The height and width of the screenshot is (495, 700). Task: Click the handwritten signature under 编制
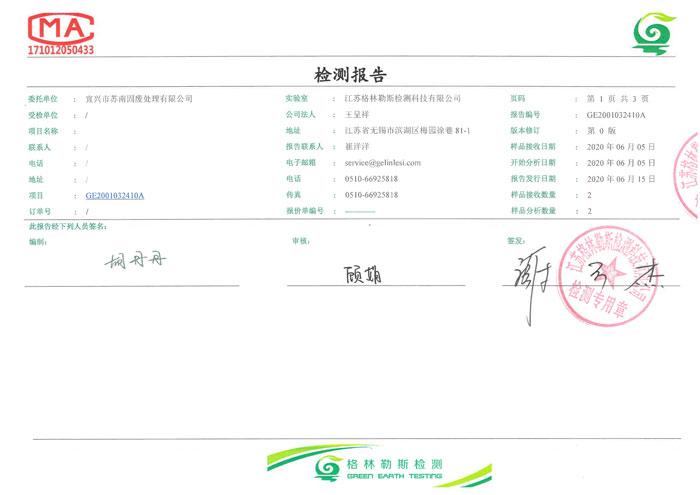(x=138, y=261)
